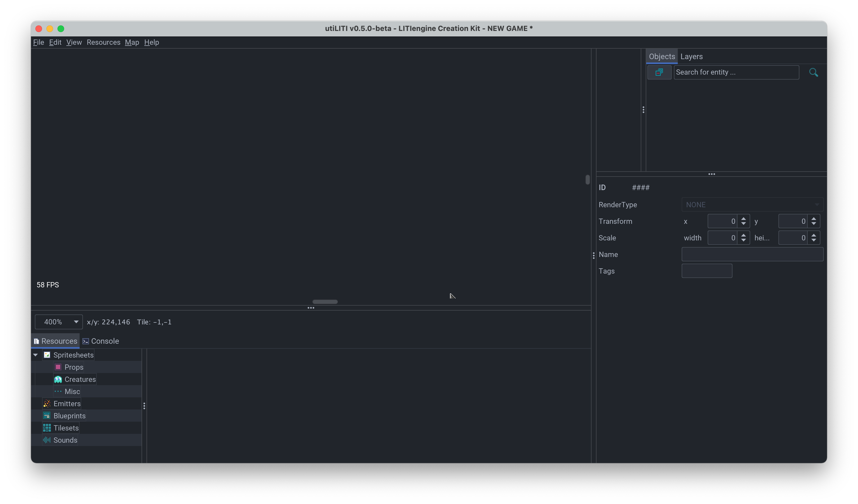Switch to the Layers tab
This screenshot has width=858, height=504.
[x=691, y=56]
